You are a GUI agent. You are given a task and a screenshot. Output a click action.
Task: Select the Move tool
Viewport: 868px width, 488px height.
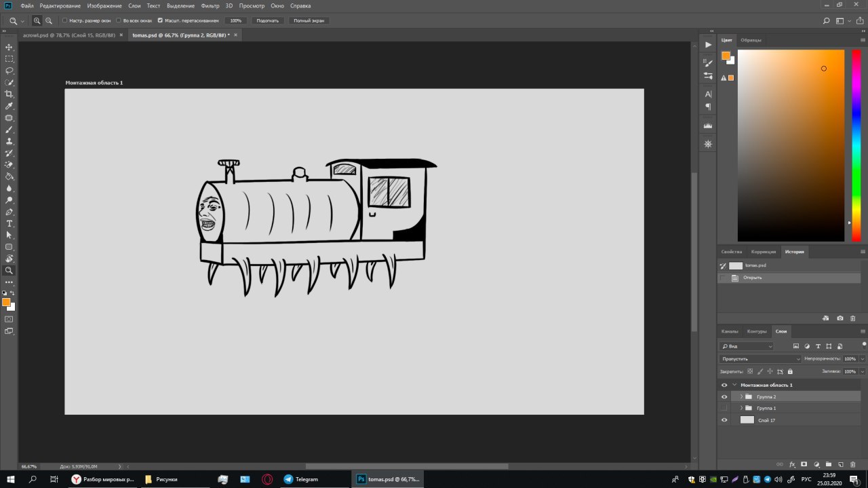[9, 47]
